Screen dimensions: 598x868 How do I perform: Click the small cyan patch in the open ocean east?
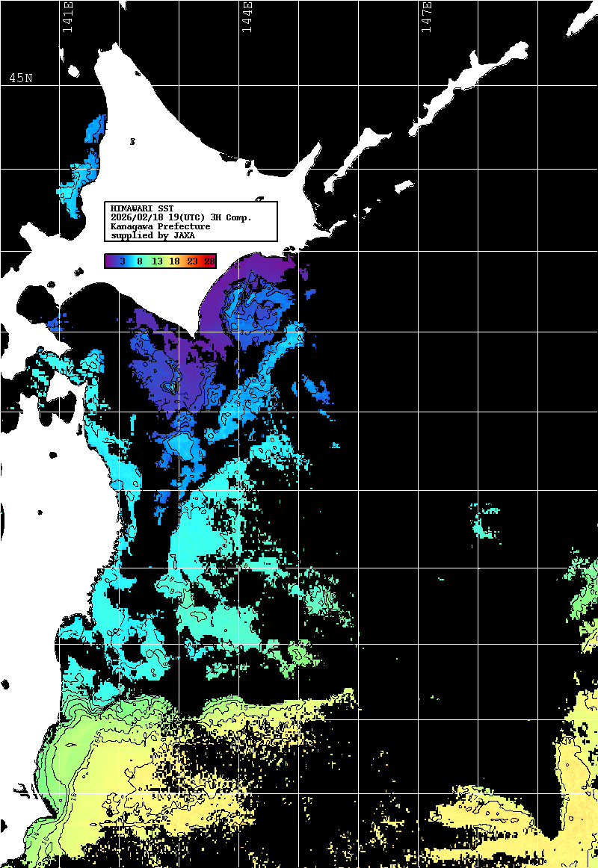point(482,523)
